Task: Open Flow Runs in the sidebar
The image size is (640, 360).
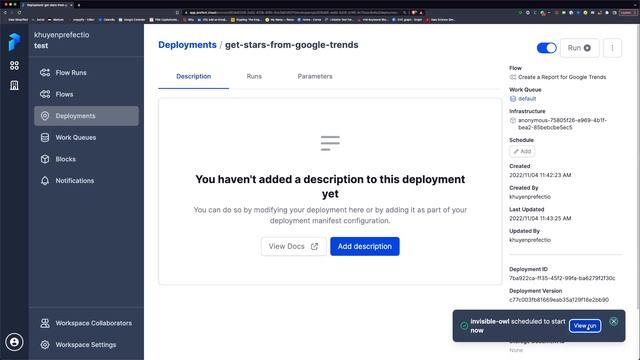Action: coord(86,73)
